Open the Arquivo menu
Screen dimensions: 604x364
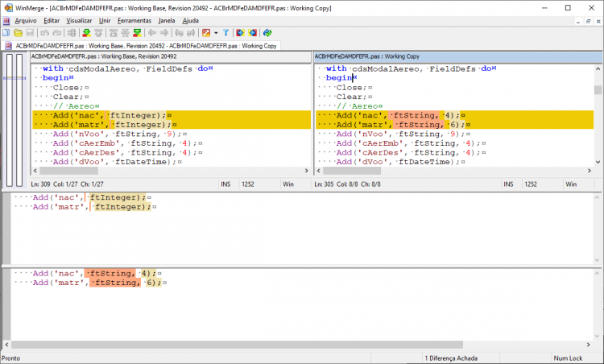click(26, 21)
